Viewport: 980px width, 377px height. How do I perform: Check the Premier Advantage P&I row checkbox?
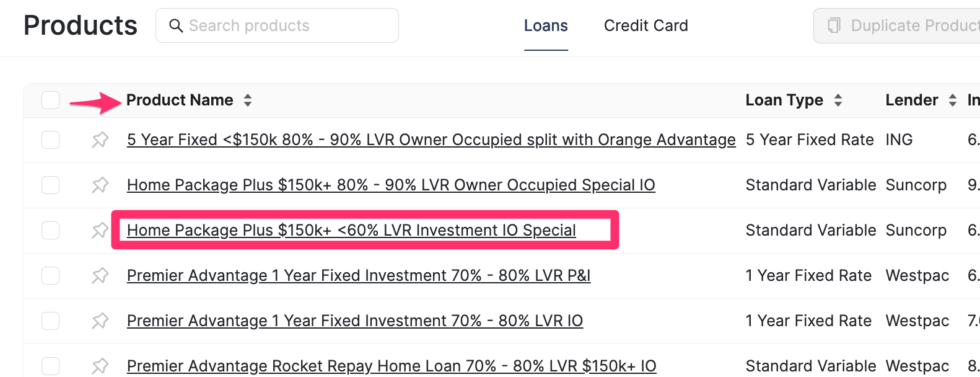pos(50,275)
